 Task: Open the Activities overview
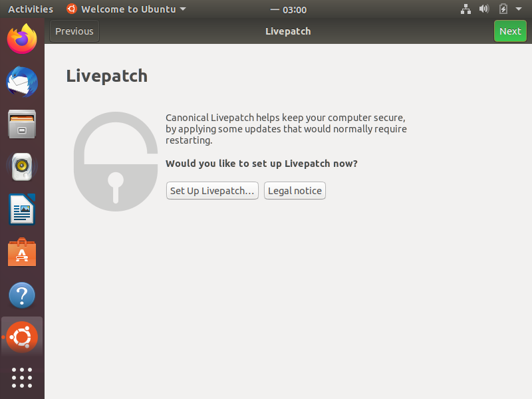[x=31, y=9]
